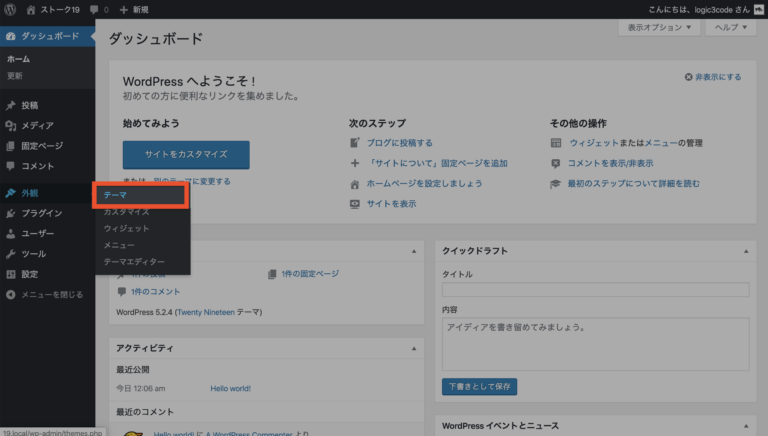Collapse the アクティビティ panel arrow
This screenshot has height=436, width=768.
tap(414, 349)
